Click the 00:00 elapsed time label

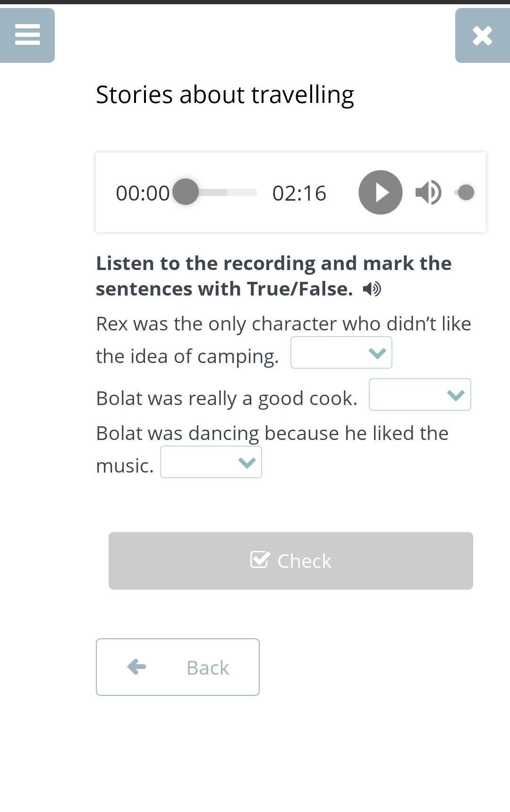pos(142,193)
